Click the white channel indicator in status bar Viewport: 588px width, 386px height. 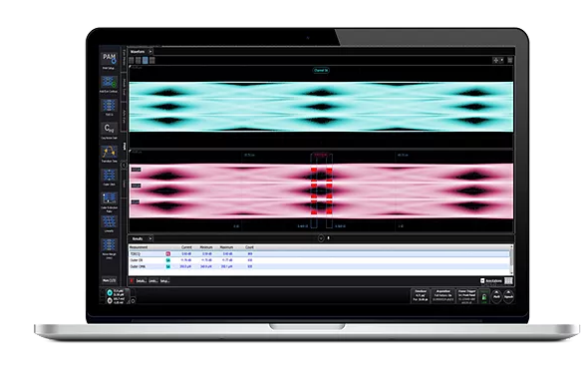click(110, 300)
